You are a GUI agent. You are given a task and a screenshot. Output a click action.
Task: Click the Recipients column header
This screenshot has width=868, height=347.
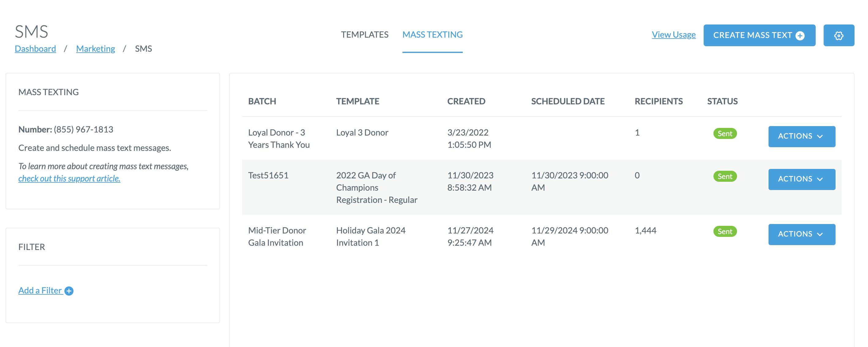658,101
